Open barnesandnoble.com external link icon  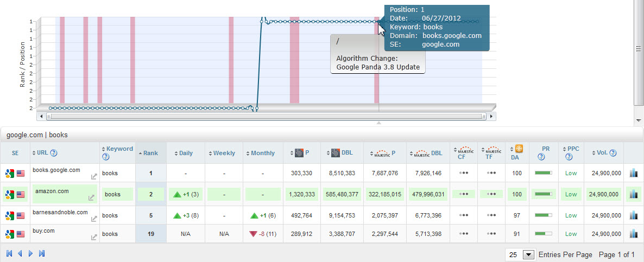point(93,219)
